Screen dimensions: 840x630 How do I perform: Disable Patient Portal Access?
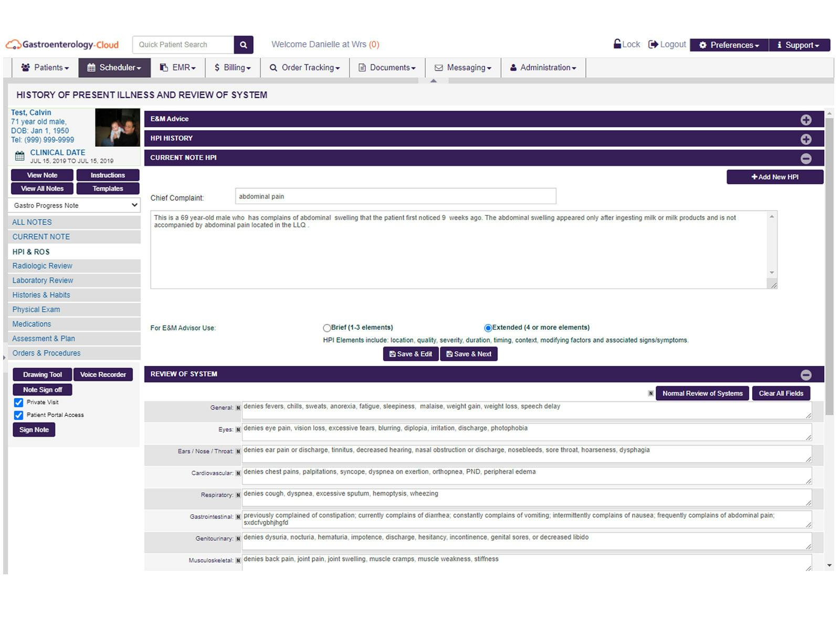[x=18, y=415]
